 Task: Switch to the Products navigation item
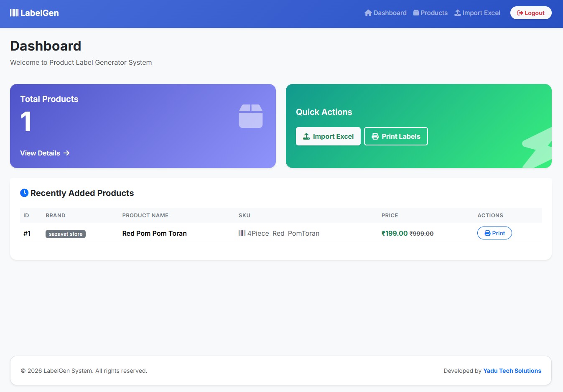point(431,13)
